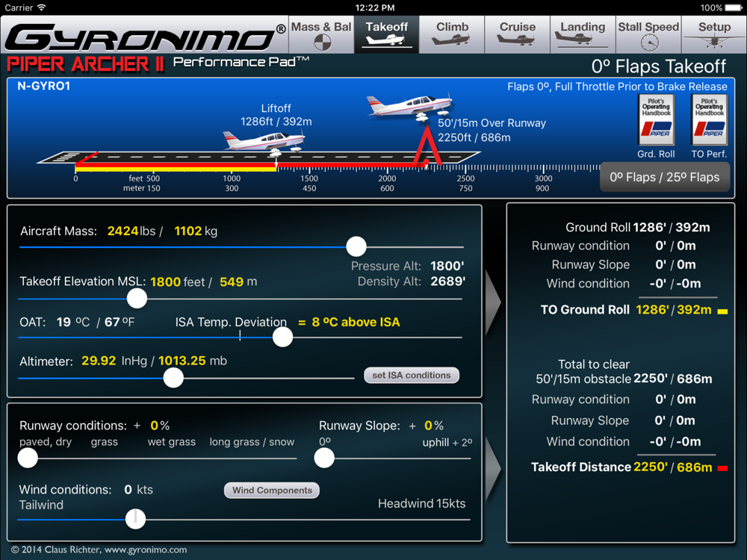Screen dimensions: 747x560
Task: Click the '0º Flaps Takeoff' heading
Action: (x=659, y=66)
